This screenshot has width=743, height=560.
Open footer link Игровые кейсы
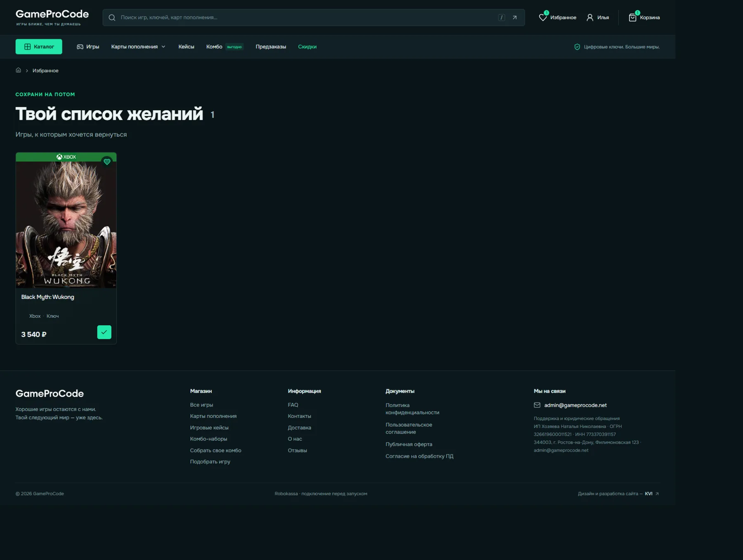point(209,428)
